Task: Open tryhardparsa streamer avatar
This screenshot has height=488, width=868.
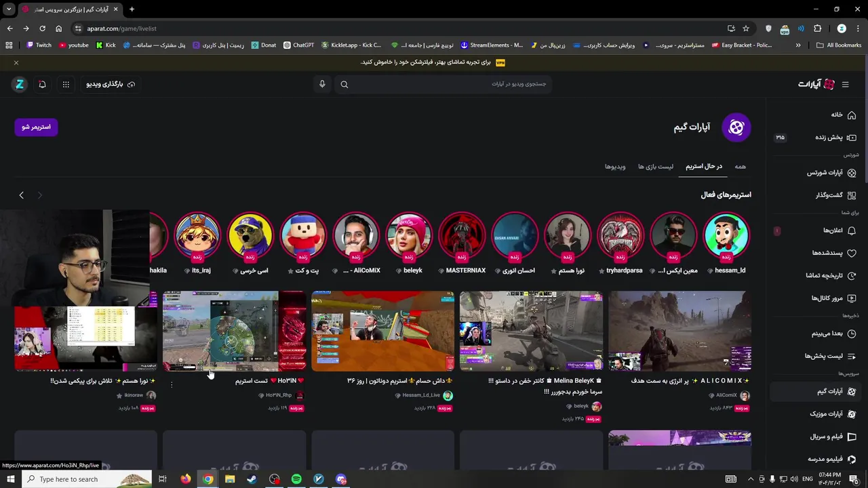Action: coord(620,235)
